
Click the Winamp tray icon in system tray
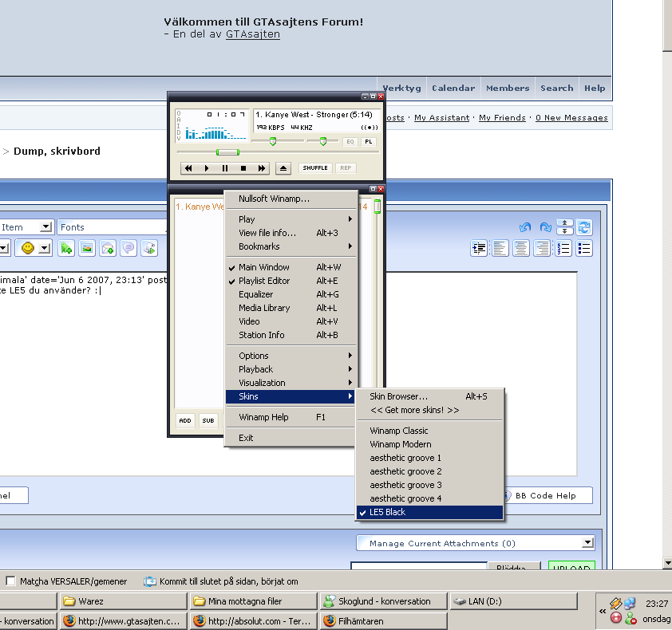(615, 604)
